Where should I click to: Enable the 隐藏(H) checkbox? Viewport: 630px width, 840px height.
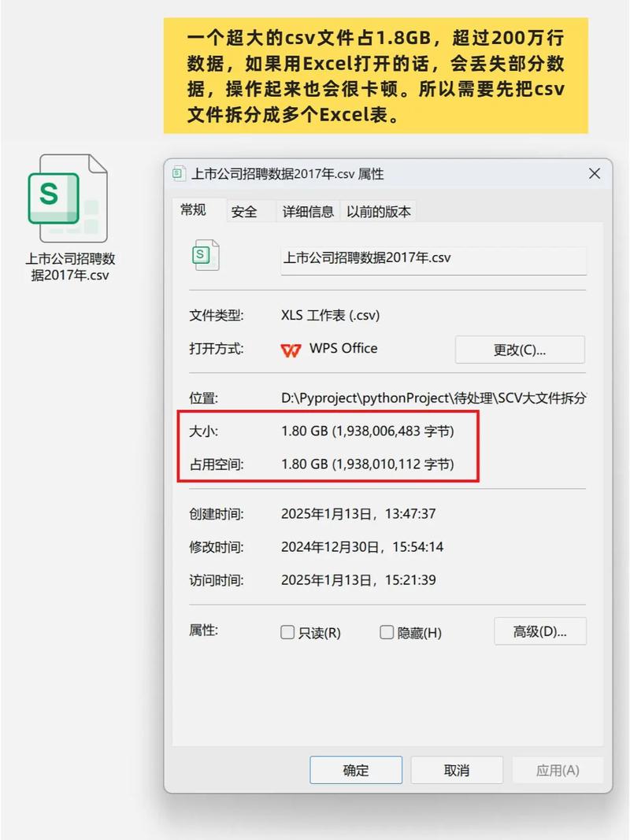coord(387,631)
